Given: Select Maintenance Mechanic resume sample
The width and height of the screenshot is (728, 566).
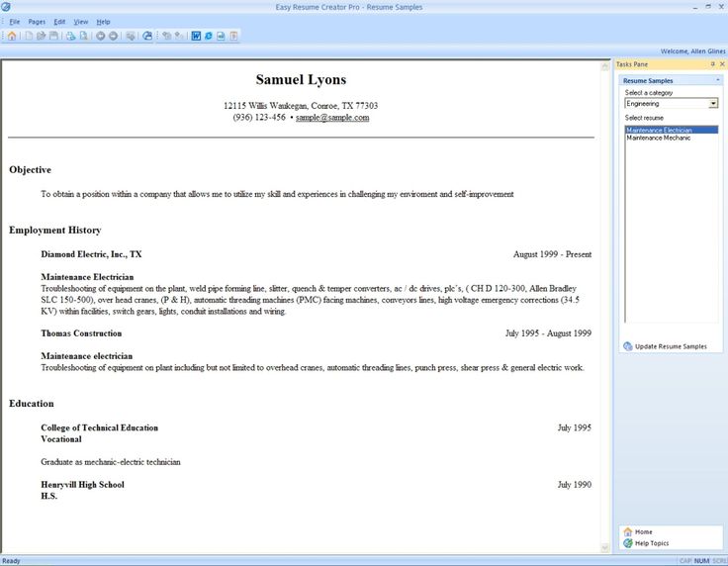Looking at the screenshot, I should (659, 138).
